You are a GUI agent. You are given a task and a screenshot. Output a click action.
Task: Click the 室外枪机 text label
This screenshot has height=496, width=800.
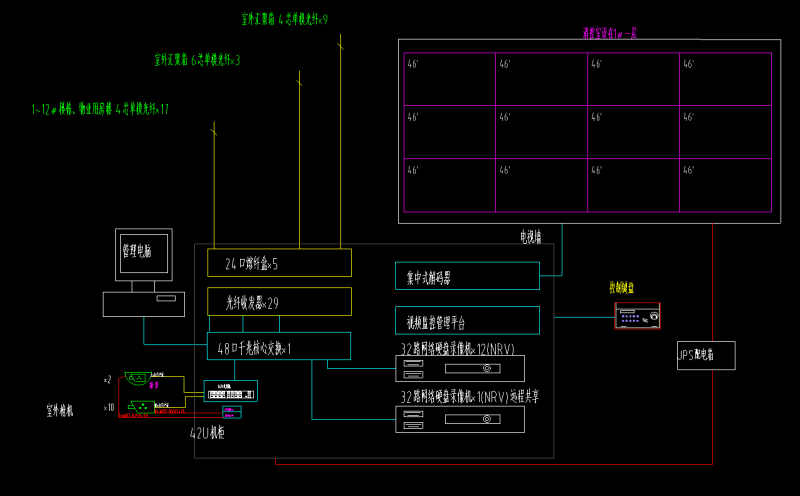tap(65, 409)
